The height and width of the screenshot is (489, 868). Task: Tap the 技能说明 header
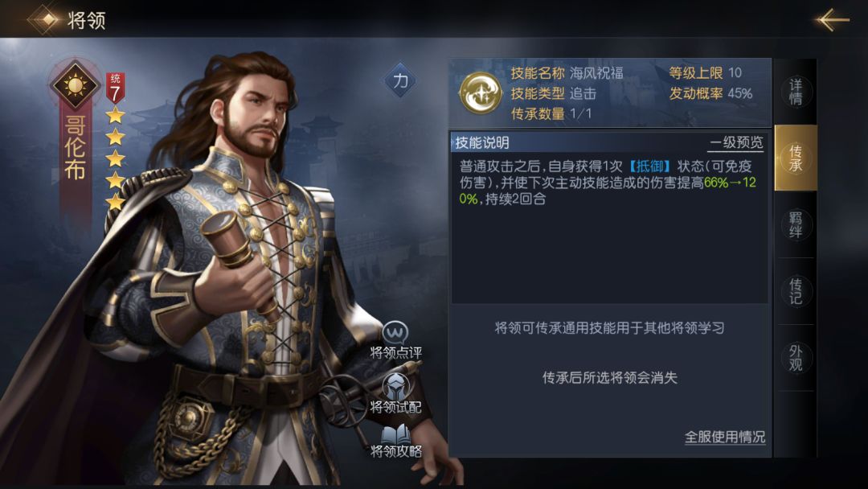482,143
